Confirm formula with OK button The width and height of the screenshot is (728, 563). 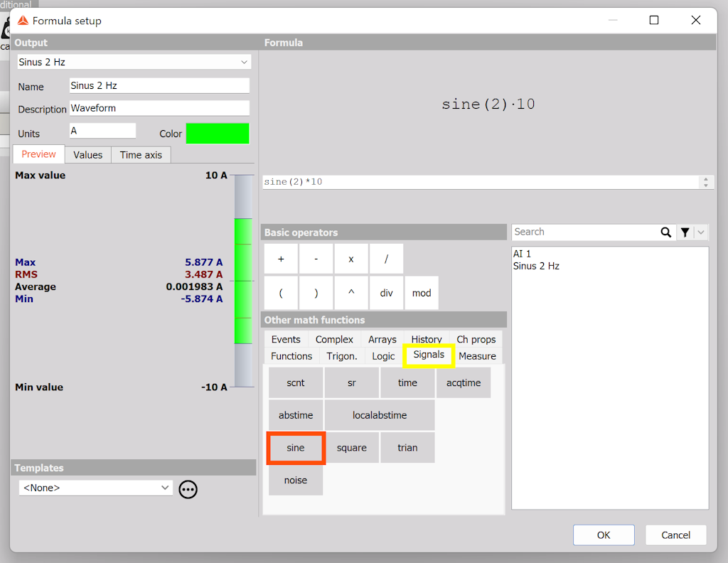(603, 535)
